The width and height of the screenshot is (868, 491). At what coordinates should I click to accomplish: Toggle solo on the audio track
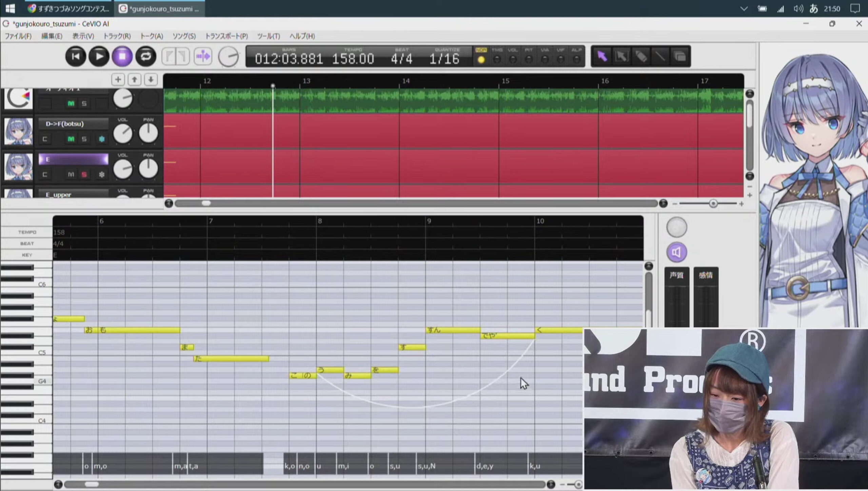(x=84, y=103)
